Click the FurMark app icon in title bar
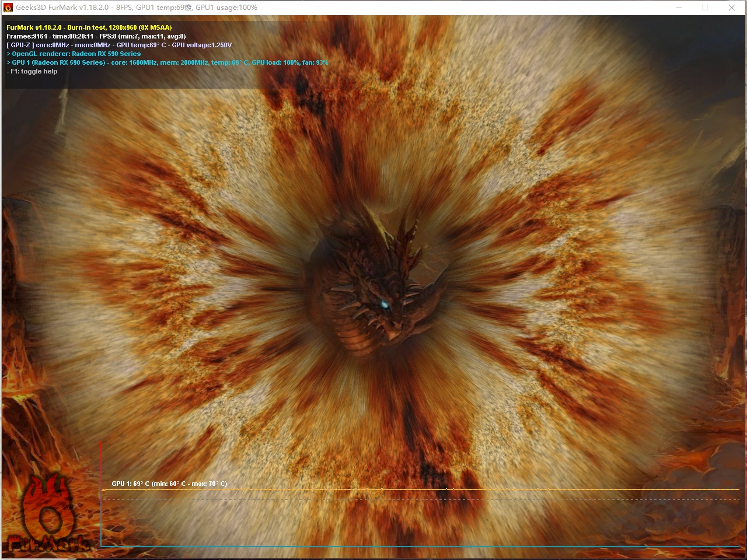Viewport: 747px width, 560px height. (x=8, y=8)
